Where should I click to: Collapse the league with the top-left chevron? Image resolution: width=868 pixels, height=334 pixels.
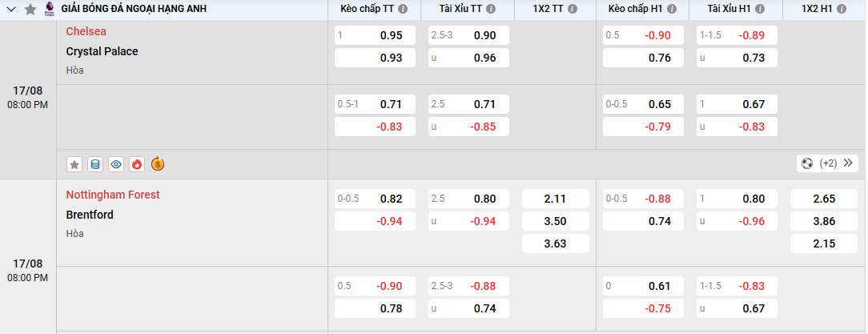coord(10,10)
